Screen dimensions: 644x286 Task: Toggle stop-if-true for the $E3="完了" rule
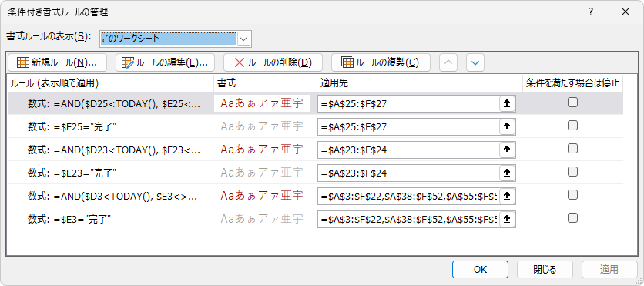tap(572, 217)
